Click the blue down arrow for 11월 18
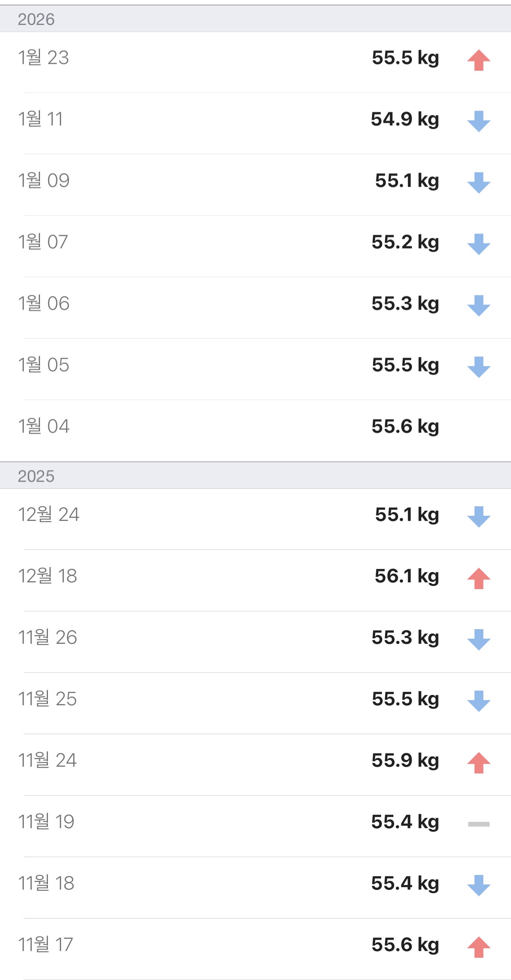Viewport: 511px width, 980px height. [x=479, y=886]
